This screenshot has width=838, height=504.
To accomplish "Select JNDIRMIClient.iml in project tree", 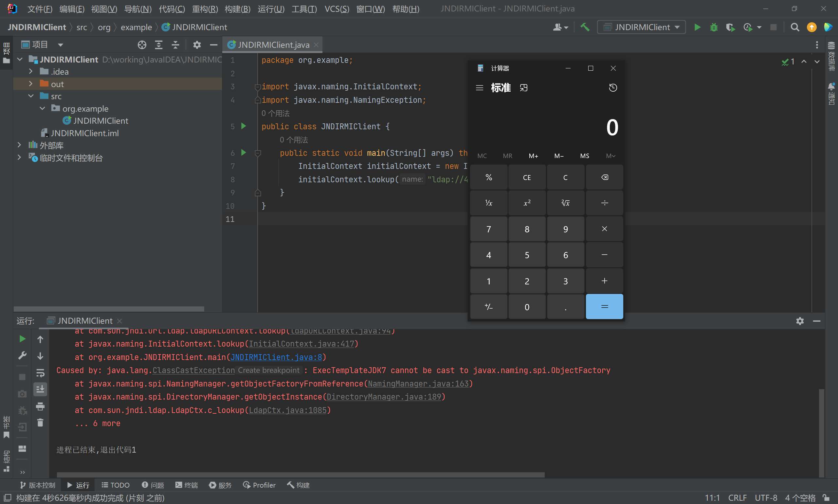I will (84, 133).
